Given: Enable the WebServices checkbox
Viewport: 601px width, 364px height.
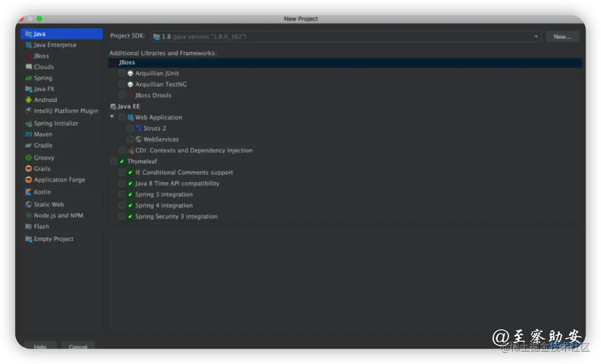Looking at the screenshot, I should pos(130,139).
